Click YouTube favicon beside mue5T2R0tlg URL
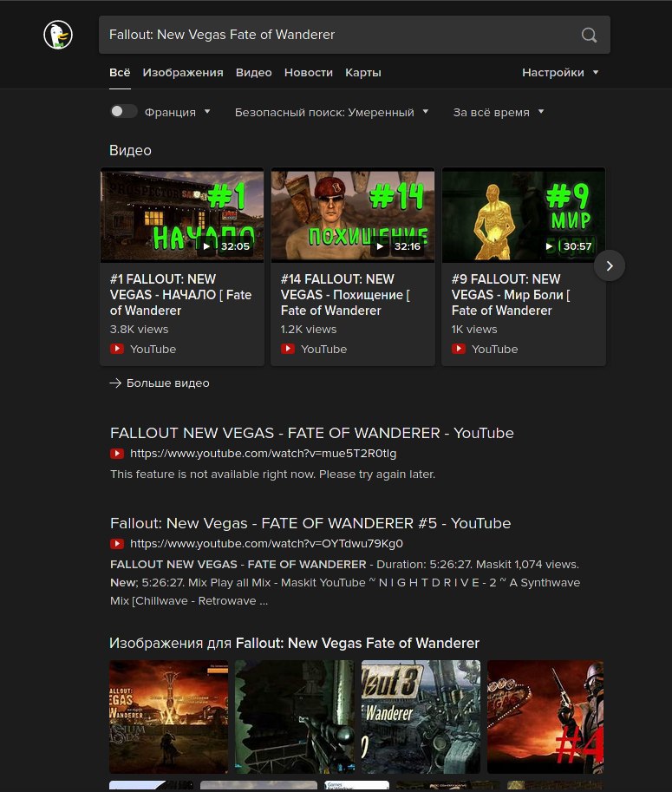Image resolution: width=672 pixels, height=792 pixels. point(117,454)
